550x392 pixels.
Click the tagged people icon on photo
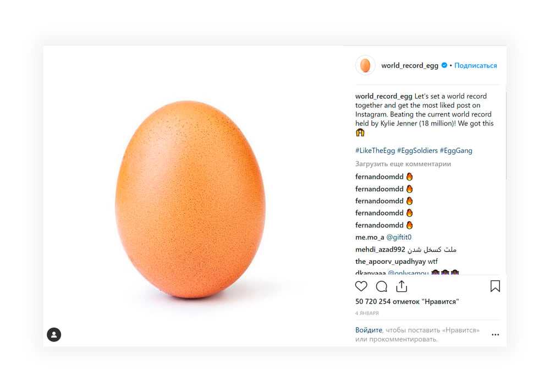[x=54, y=334]
